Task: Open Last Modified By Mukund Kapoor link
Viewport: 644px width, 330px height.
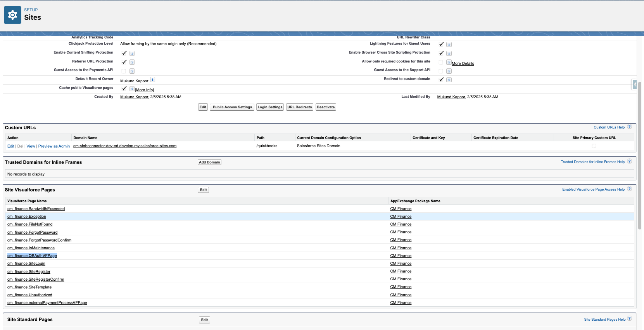Action: pos(451,97)
